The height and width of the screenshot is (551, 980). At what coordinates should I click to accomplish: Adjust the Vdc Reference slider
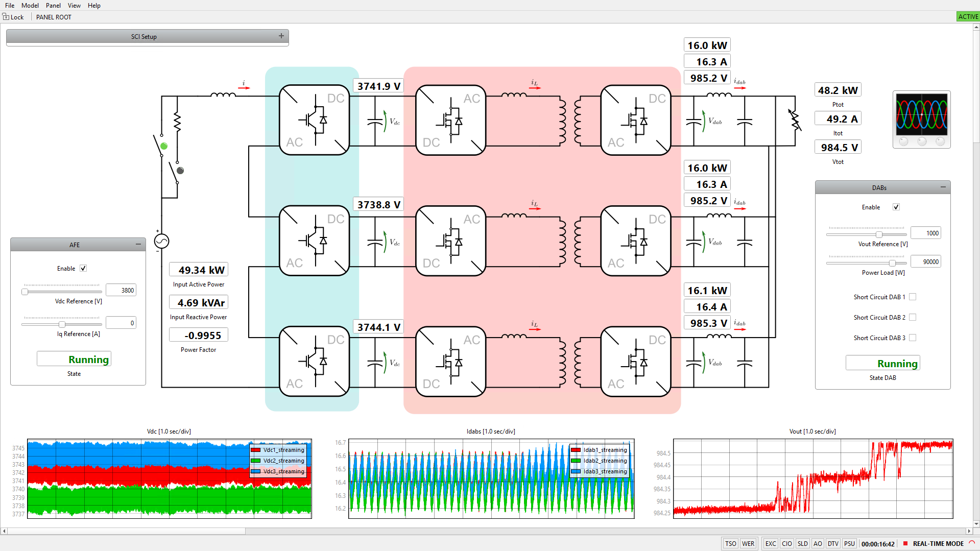62,292
